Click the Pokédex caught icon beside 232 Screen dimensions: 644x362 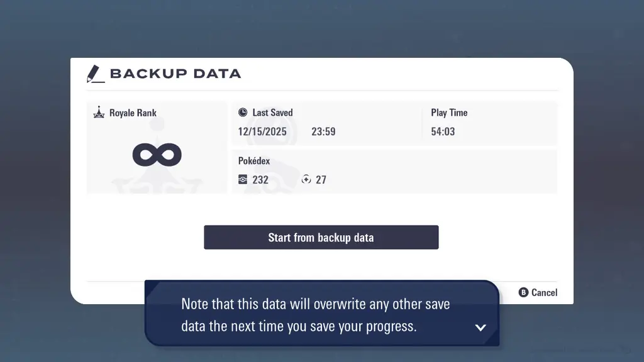click(x=243, y=180)
